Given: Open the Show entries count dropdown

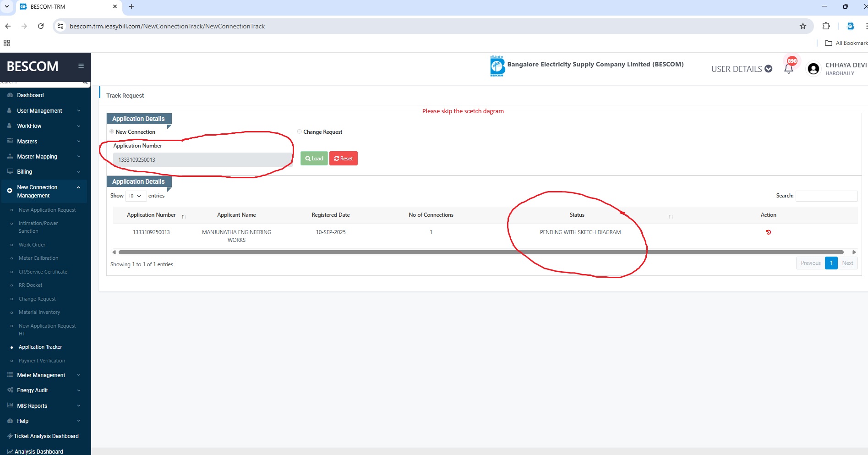Looking at the screenshot, I should point(136,196).
